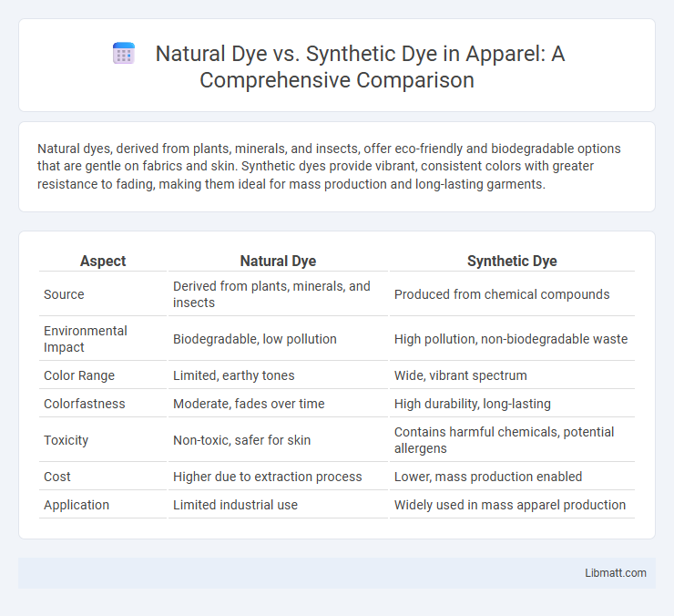This screenshot has width=674, height=616.
Task: Click 'Widely used in mass apparel production' cell
Action: [x=510, y=505]
